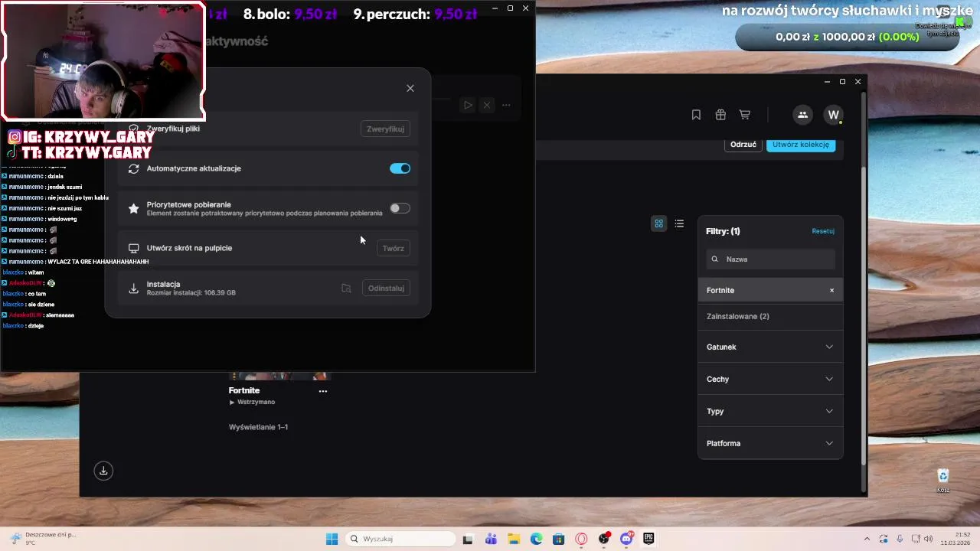Open the Kosz recycle bin on desktop

(x=943, y=480)
